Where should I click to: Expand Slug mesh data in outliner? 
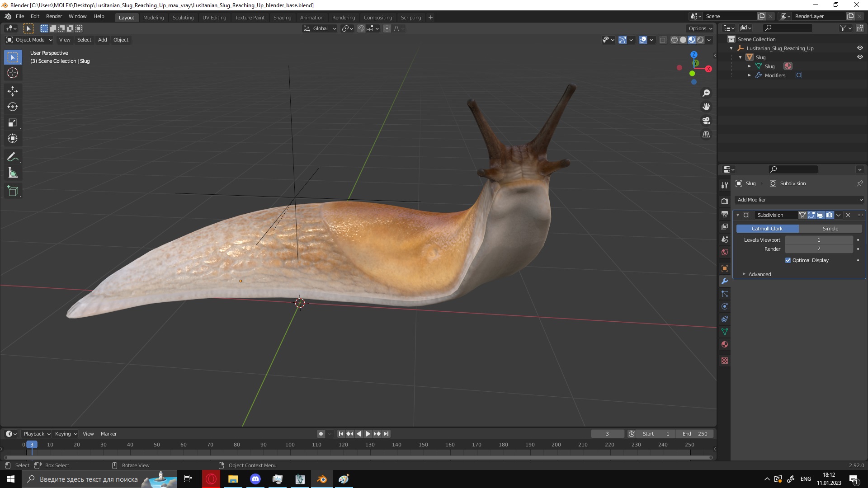click(749, 66)
